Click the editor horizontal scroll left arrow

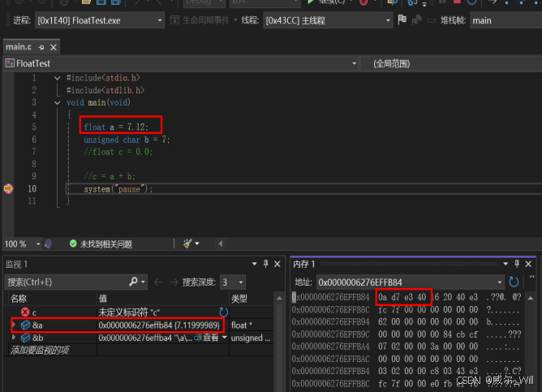click(x=221, y=243)
